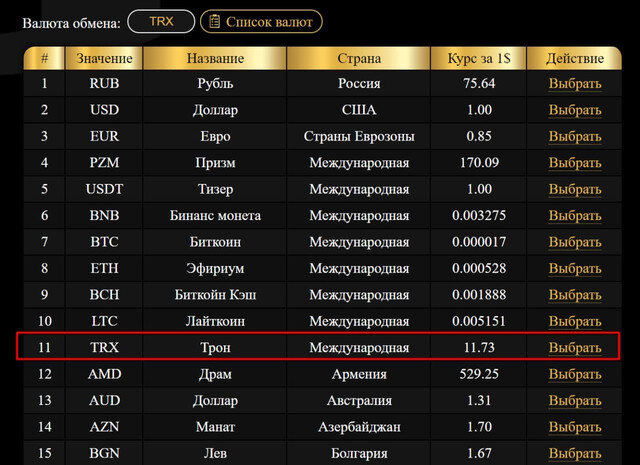Click the Страна column header
The height and width of the screenshot is (465, 640).
tap(359, 59)
